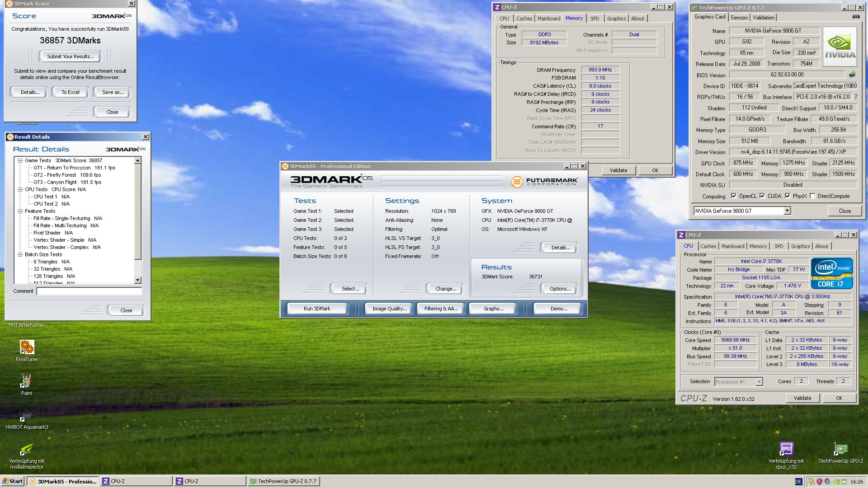Open the Mainboard tab in lower CPU-Z window
Screen dimensions: 868x488
pyautogui.click(x=732, y=246)
